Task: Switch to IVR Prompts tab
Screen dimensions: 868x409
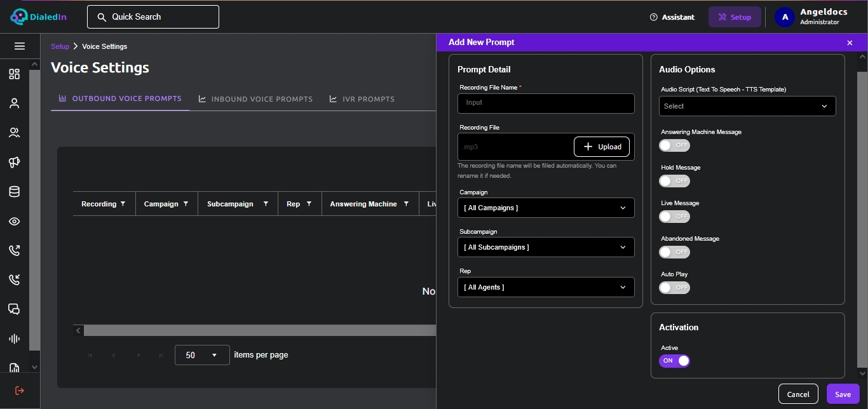Action: click(362, 99)
